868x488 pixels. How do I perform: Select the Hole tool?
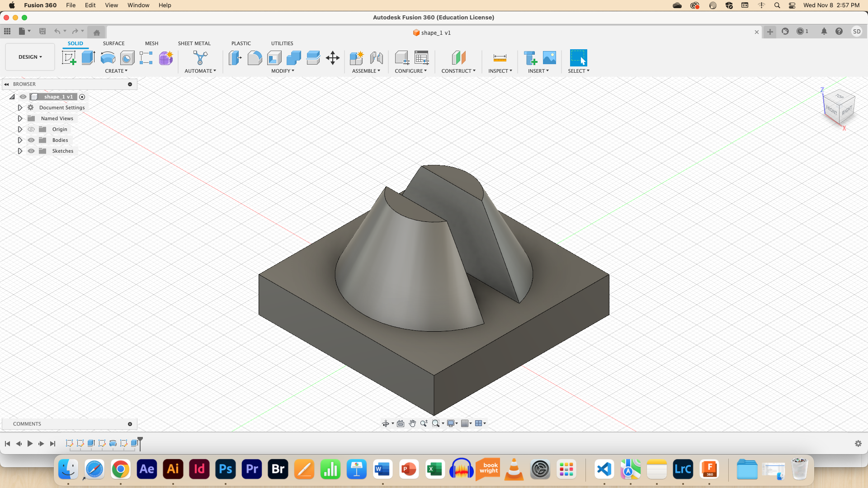[x=127, y=58]
